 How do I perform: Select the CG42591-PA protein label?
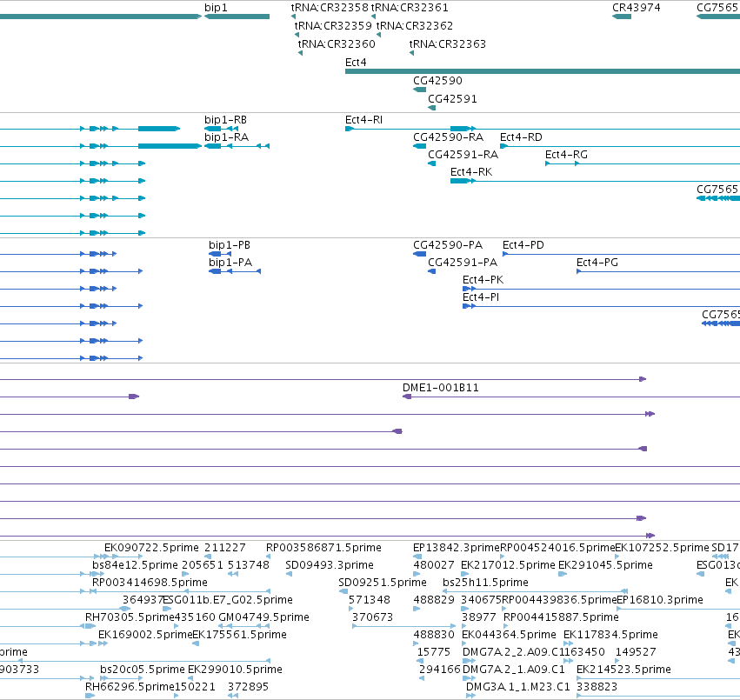463,263
